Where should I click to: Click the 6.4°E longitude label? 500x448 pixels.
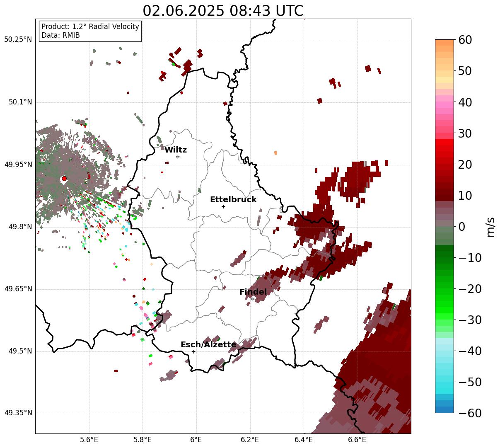(304, 440)
